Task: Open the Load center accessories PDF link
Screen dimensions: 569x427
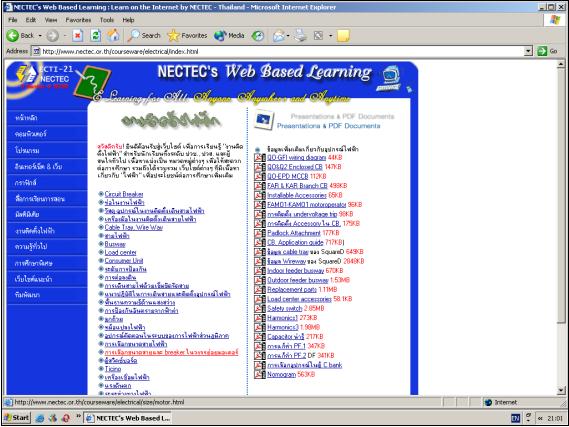Action: (x=299, y=299)
